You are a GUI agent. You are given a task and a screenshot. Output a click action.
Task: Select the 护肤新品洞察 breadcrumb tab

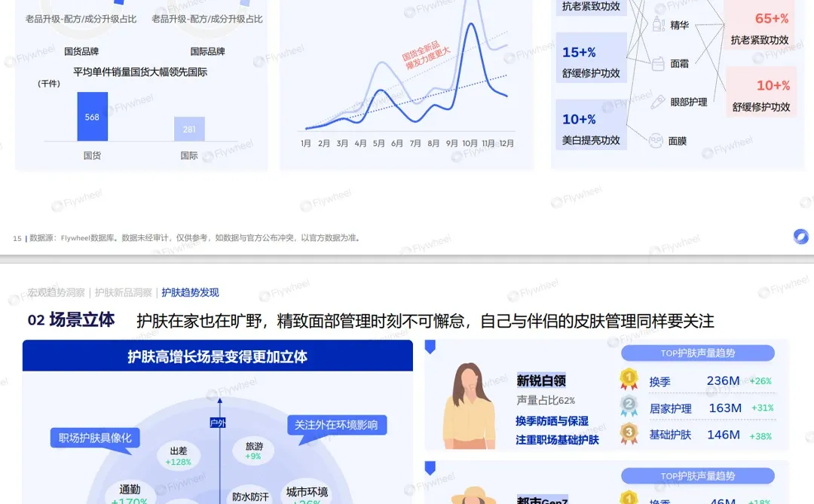point(124,293)
